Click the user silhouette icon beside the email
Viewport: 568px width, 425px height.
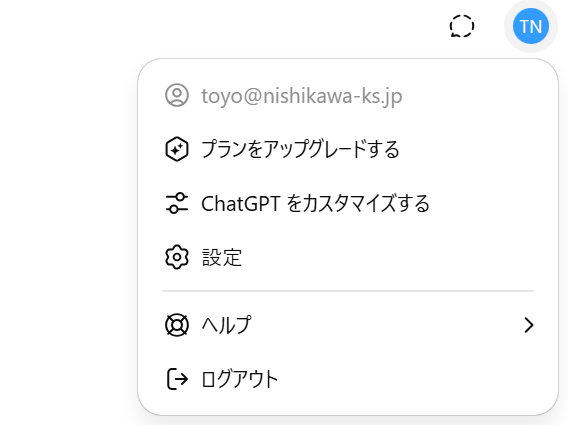coord(177,95)
